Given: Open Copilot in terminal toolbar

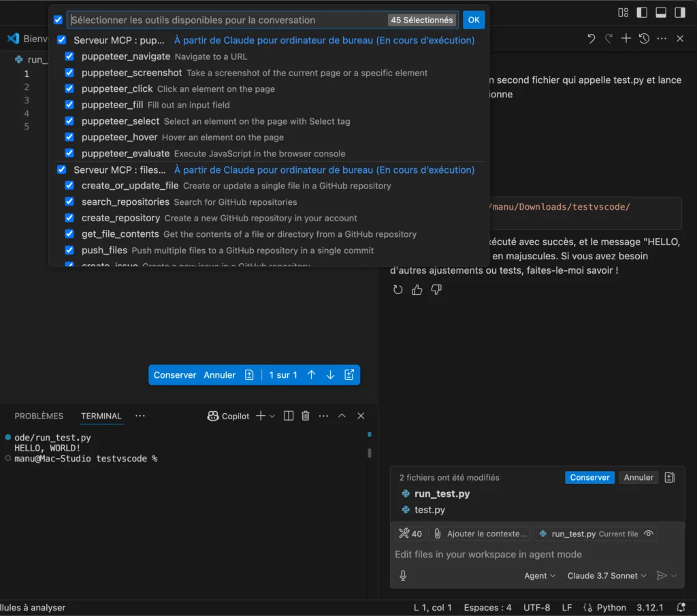Looking at the screenshot, I should point(229,416).
